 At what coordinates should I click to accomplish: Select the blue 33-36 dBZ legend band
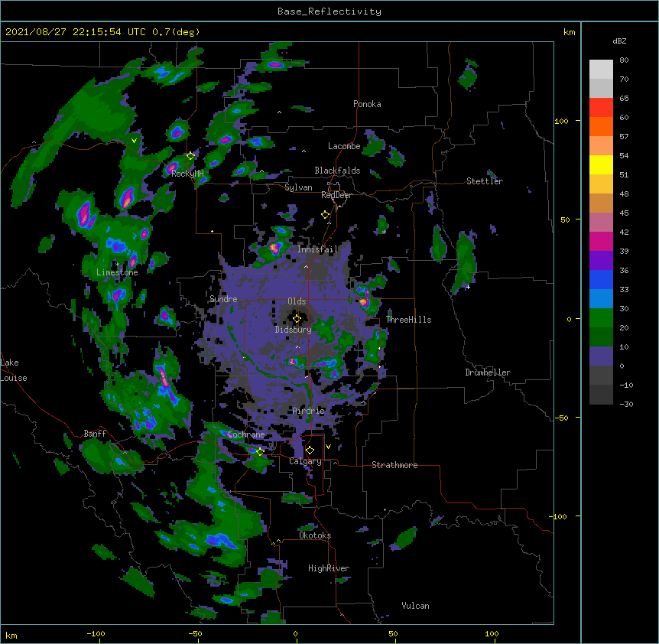[x=601, y=279]
